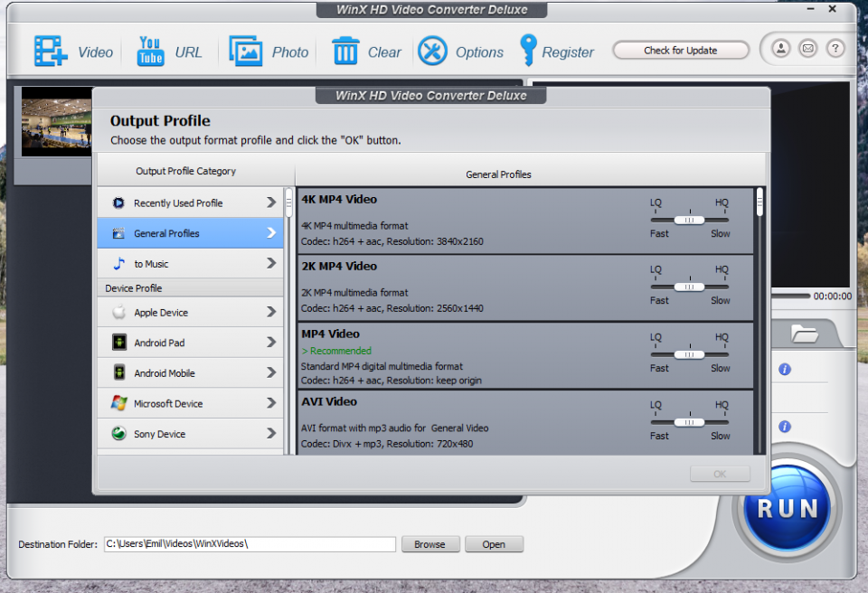Open the YouTube URL tool
The height and width of the screenshot is (593, 868).
150,51
